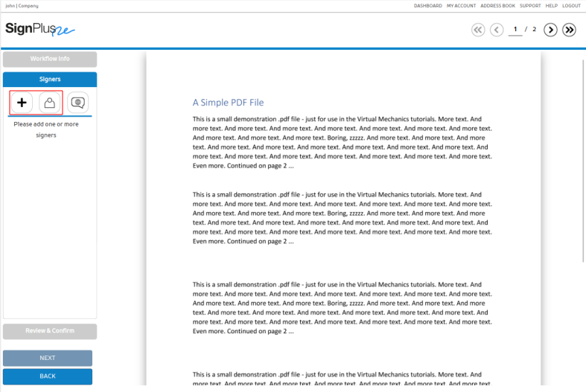Viewport: 586px width, 392px height.
Task: Click the Help link
Action: [x=551, y=6]
